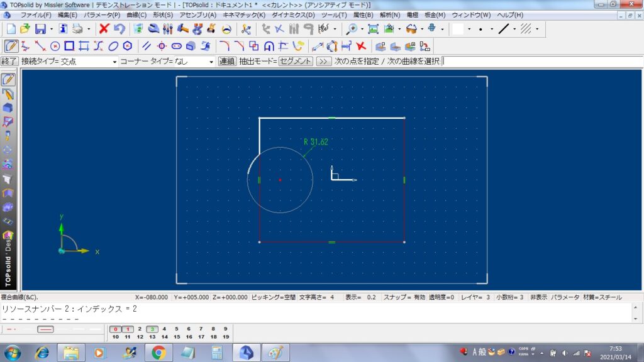The width and height of the screenshot is (644, 362).
Task: Open the ツール(T) menu
Action: pyautogui.click(x=333, y=15)
